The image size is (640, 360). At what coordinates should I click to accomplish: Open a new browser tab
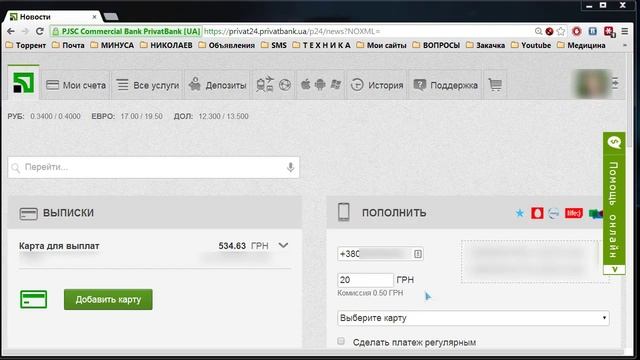coord(111,17)
